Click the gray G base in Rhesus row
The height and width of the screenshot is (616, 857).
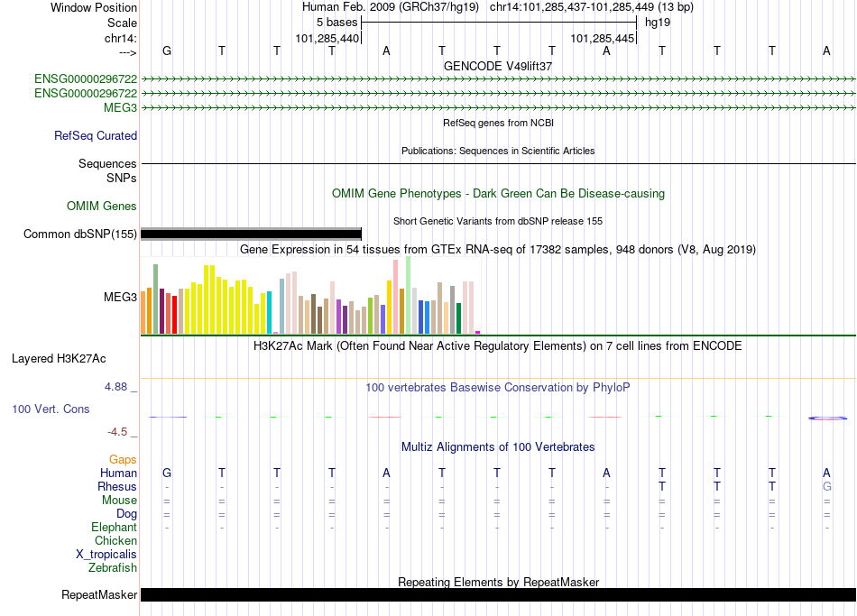click(827, 486)
